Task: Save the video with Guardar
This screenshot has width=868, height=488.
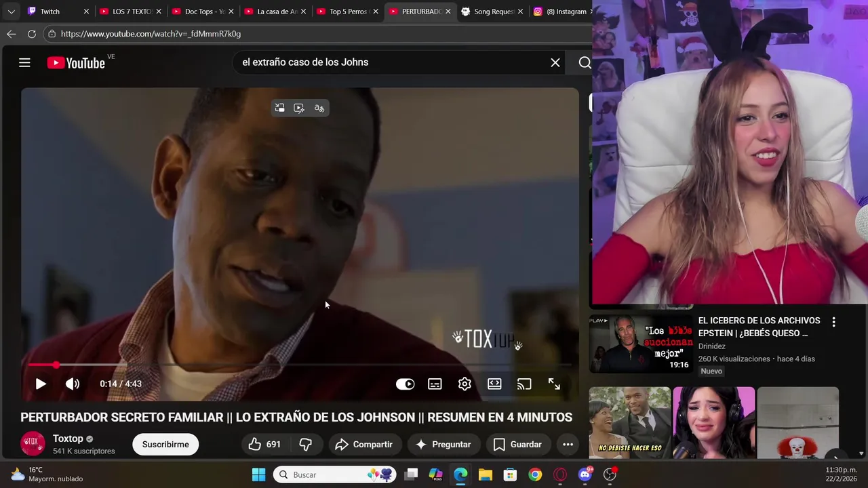Action: tap(518, 445)
